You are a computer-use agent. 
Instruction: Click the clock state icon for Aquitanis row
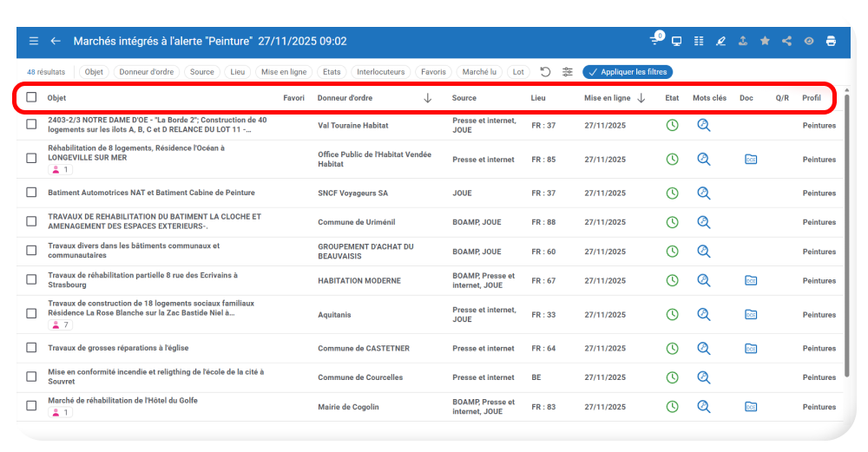click(672, 315)
